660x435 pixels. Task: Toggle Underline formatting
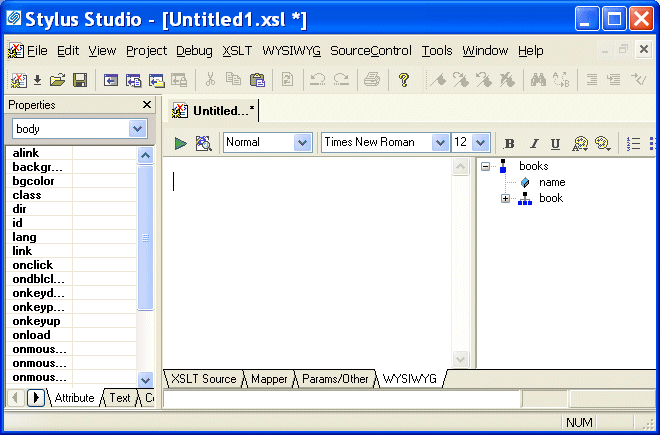pyautogui.click(x=555, y=143)
